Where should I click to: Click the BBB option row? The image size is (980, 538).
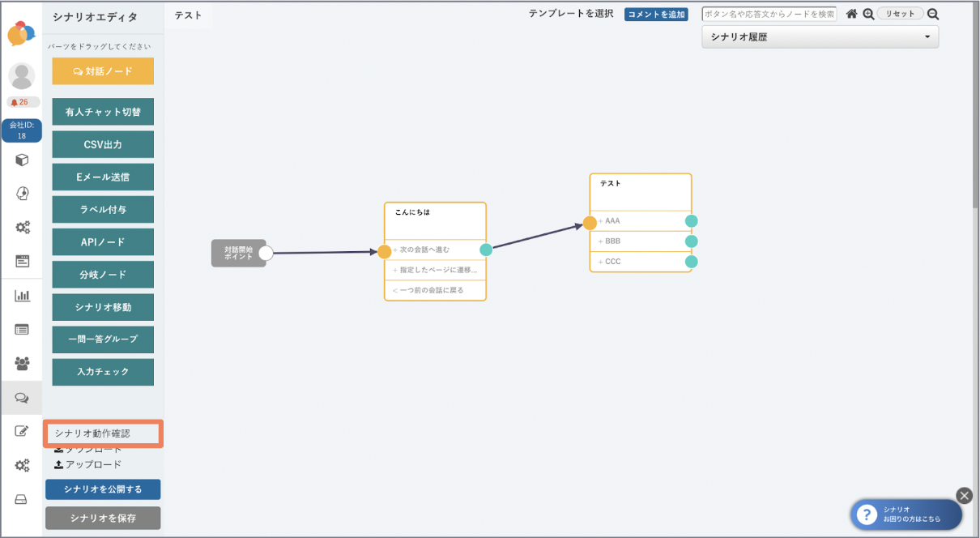coord(641,241)
